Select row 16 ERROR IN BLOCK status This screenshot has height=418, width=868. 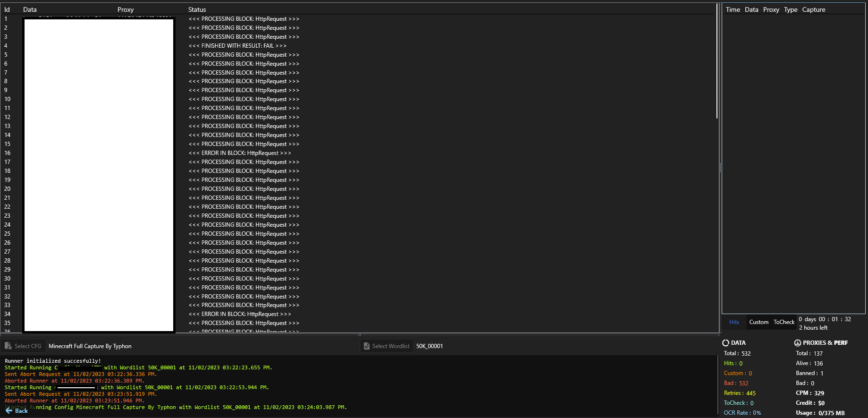pyautogui.click(x=240, y=153)
